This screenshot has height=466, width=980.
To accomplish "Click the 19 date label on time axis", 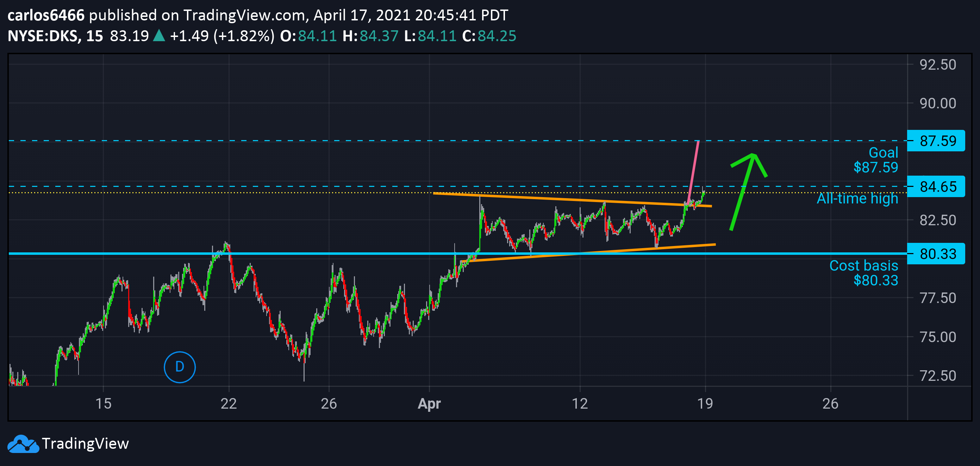I will (705, 404).
